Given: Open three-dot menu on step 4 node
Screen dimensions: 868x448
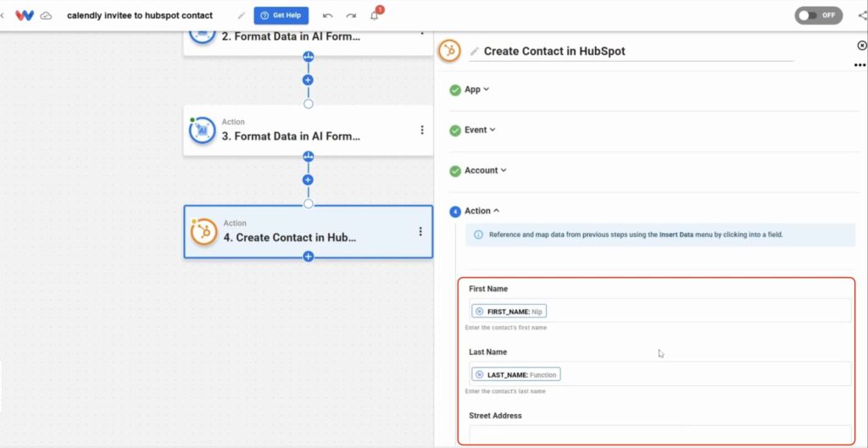Looking at the screenshot, I should click(x=420, y=231).
